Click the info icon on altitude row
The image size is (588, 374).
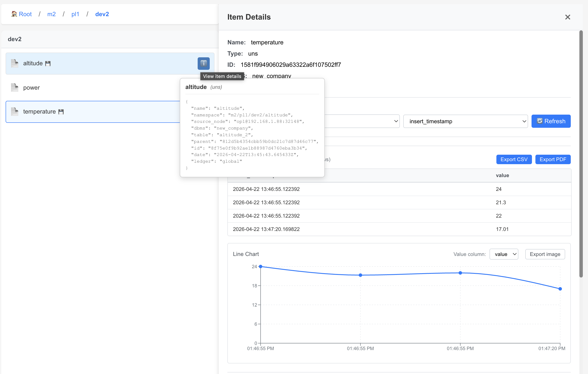(x=203, y=64)
